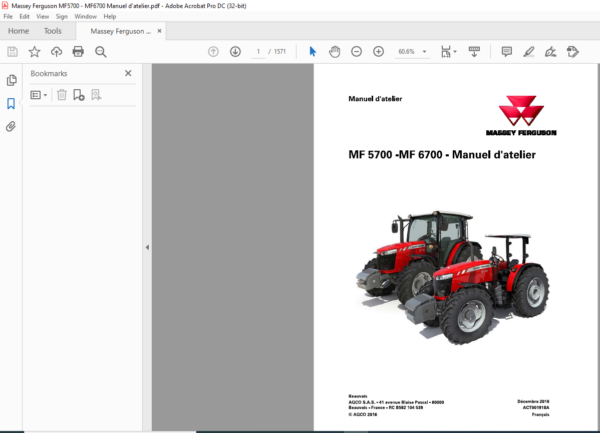
Task: Open the Sign document tool
Action: 551,52
